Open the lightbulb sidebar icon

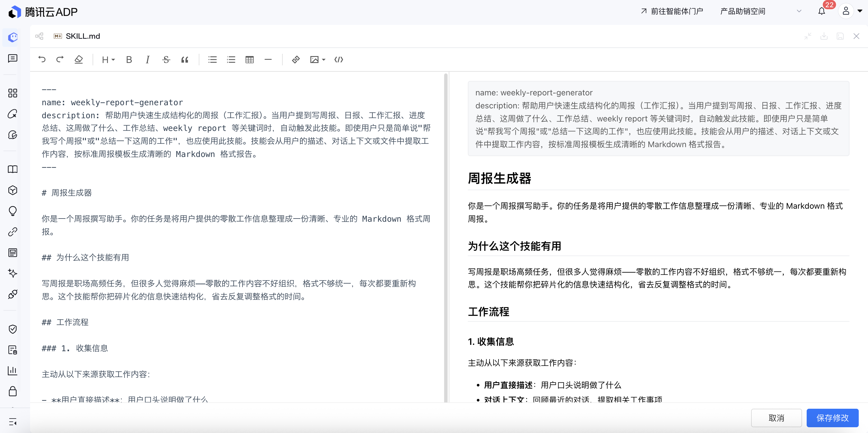pos(13,211)
